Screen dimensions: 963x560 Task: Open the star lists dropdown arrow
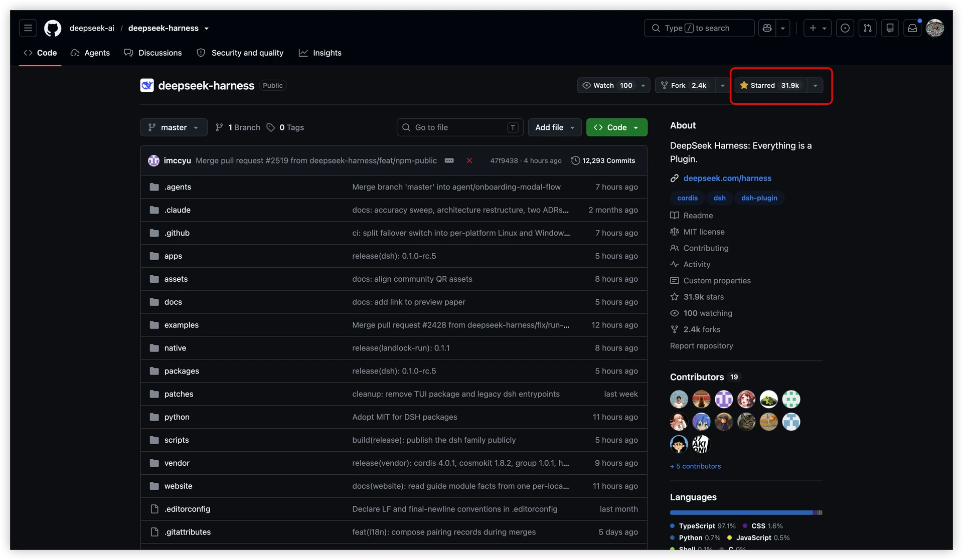816,85
